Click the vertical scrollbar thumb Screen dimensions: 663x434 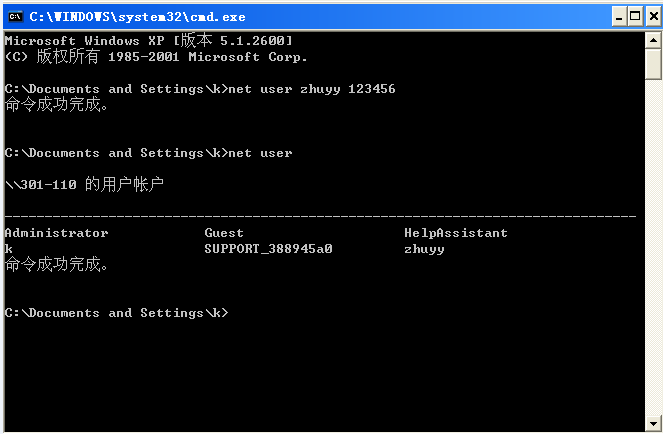coord(653,63)
